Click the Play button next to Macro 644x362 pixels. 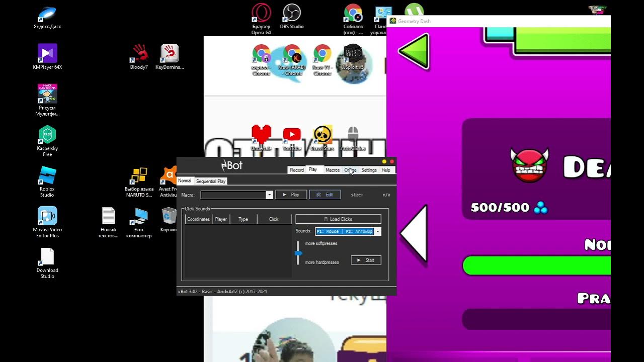(291, 195)
